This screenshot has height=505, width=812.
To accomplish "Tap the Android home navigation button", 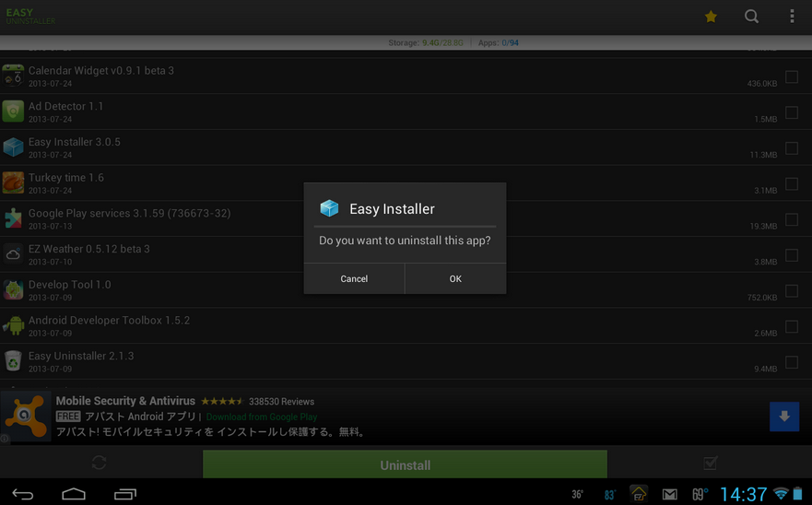I will tap(74, 494).
